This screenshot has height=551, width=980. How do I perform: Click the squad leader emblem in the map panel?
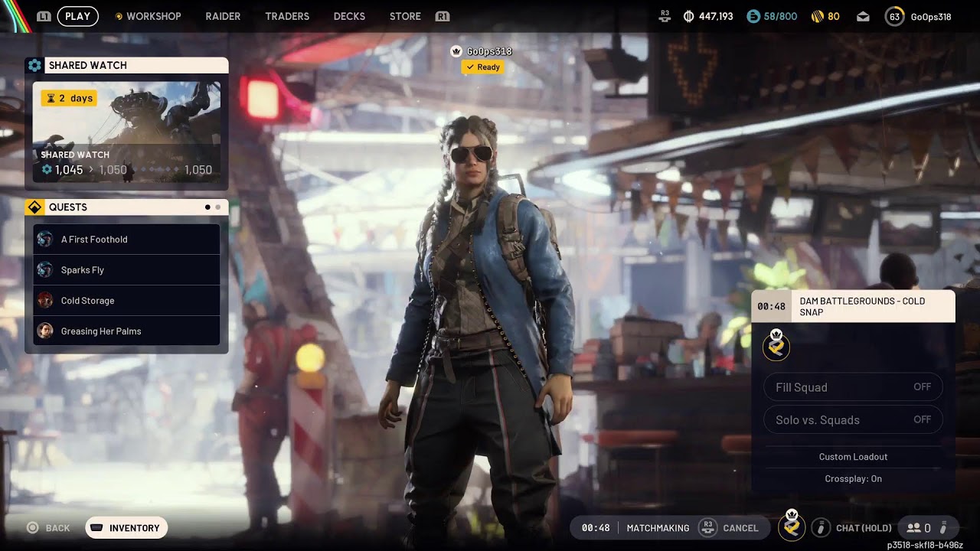(776, 346)
